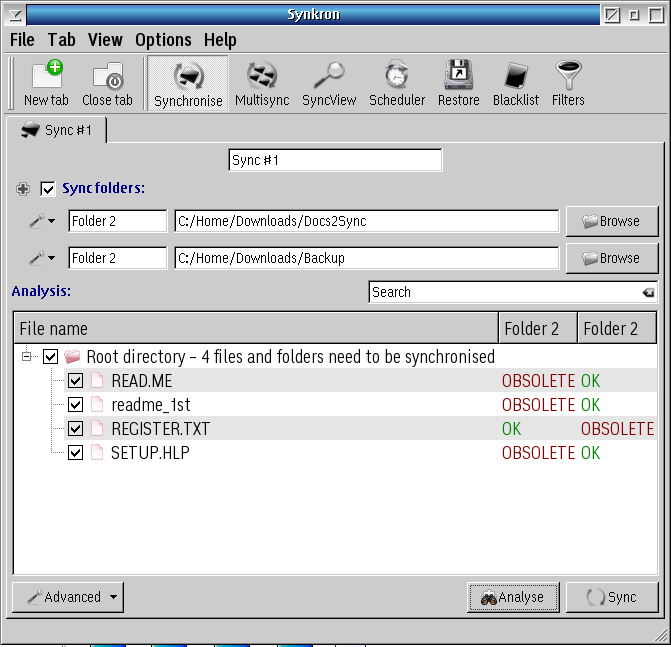Viewport: 671px width, 647px height.
Task: Open wrench dropdown for Backup folder
Action: 42,258
